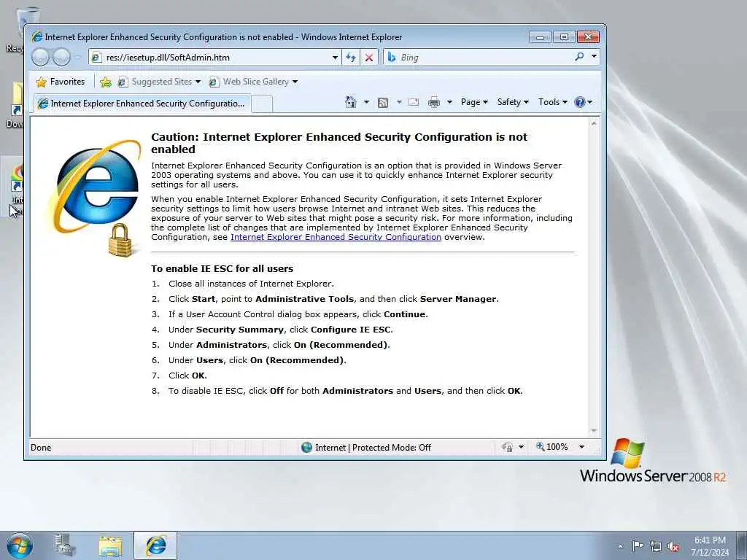The height and width of the screenshot is (560, 747).
Task: Click the Action Center flag icon
Action: tap(638, 545)
